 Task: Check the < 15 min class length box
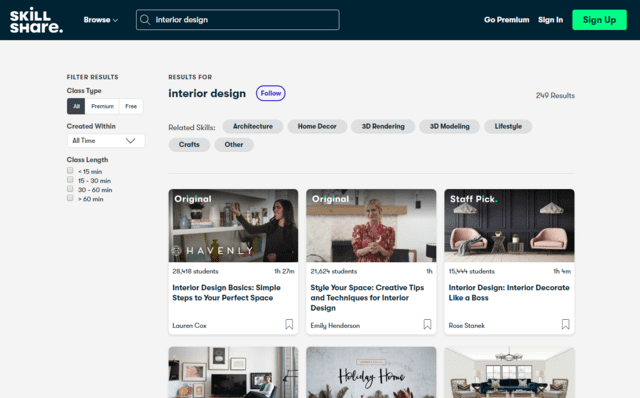coord(70,171)
